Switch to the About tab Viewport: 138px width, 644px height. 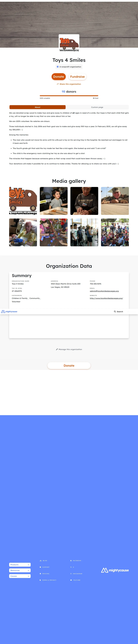pyautogui.click(x=38, y=107)
